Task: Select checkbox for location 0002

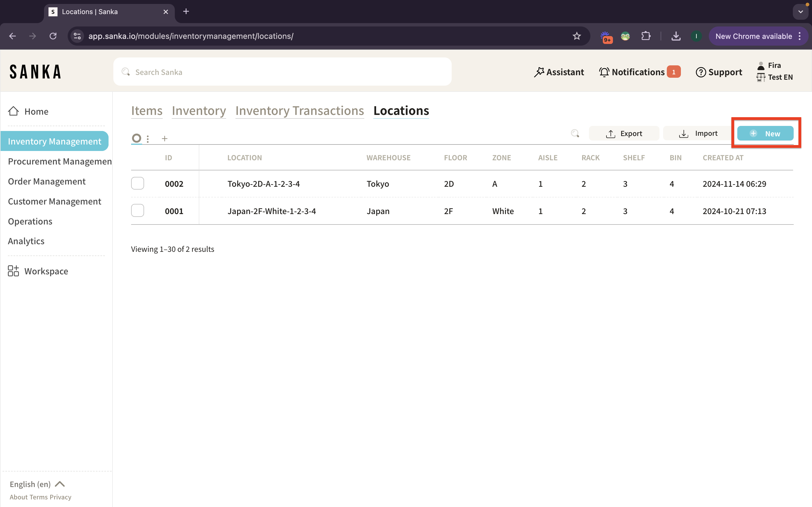Action: click(x=138, y=183)
